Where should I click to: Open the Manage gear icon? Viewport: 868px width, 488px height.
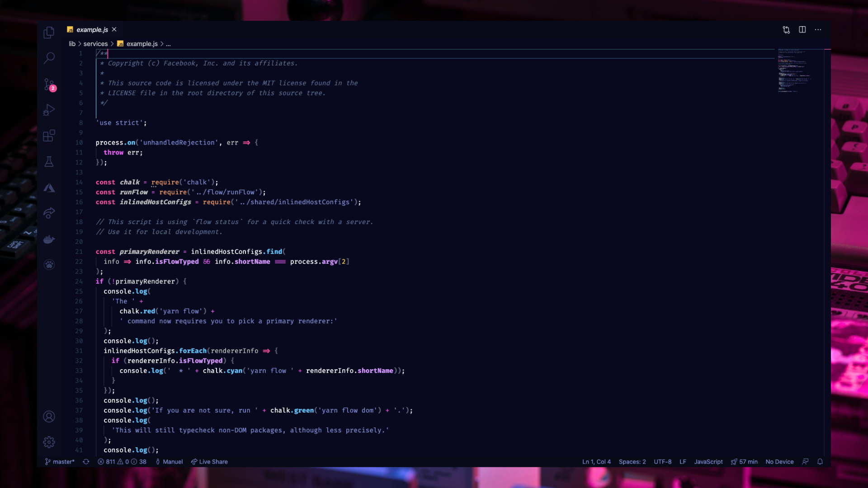click(49, 442)
